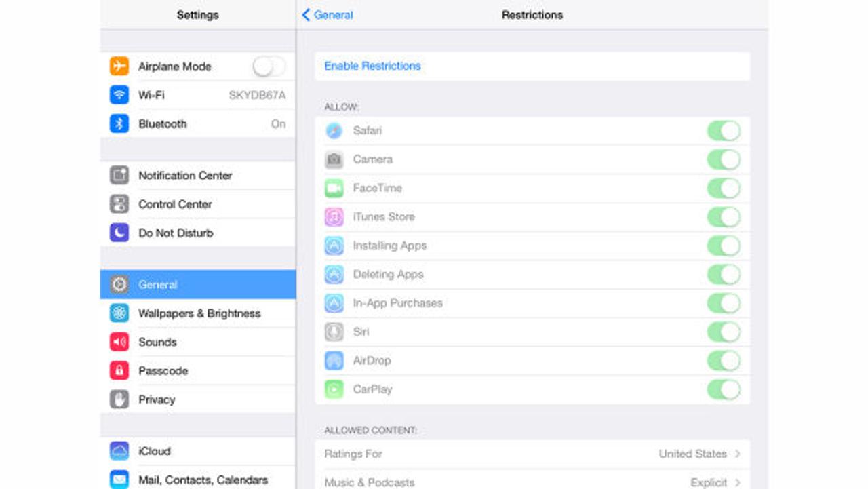Open Do Not Disturb settings label
The height and width of the screenshot is (489, 868).
pos(176,233)
